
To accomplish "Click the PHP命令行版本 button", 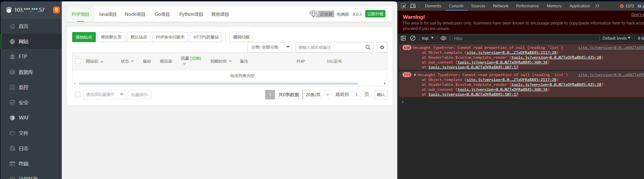I will (x=170, y=37).
